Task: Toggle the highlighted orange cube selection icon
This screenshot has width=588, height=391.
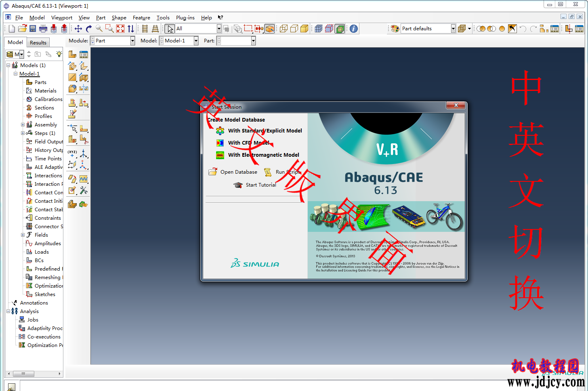Action: (x=270, y=29)
